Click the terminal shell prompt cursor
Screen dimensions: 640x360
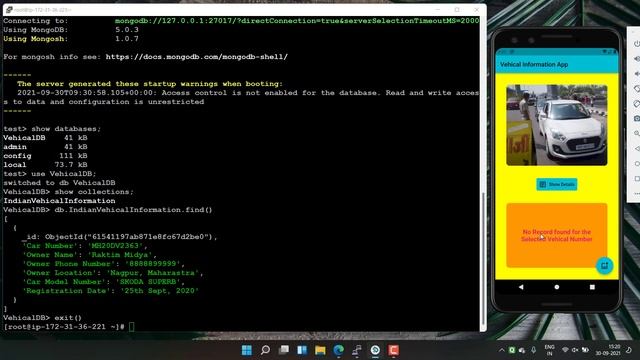[x=131, y=327]
